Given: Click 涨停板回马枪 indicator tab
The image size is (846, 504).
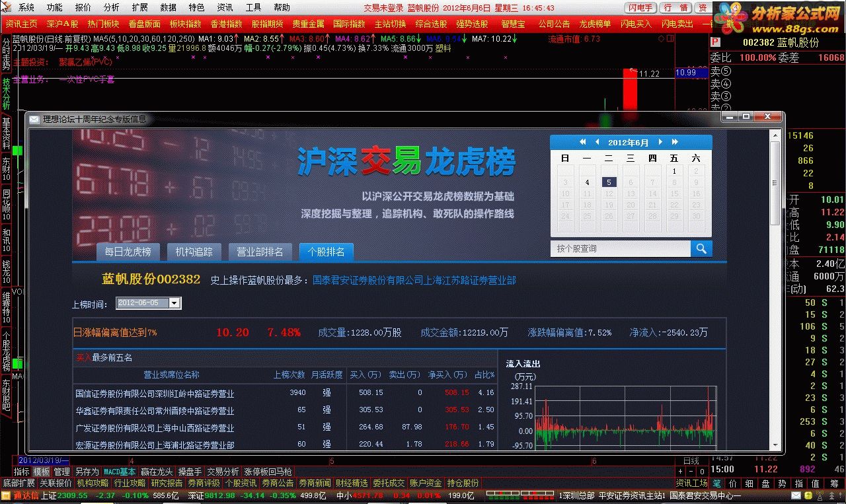Looking at the screenshot, I should [268, 472].
